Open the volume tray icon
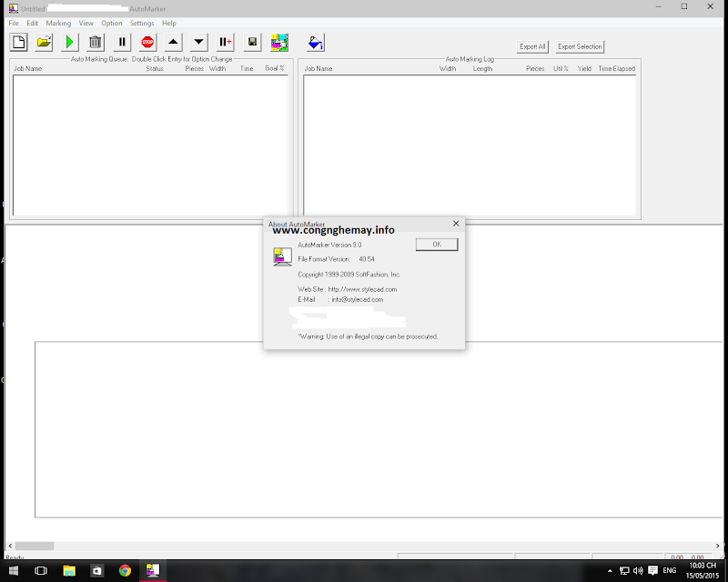The height and width of the screenshot is (582, 728). [638, 571]
